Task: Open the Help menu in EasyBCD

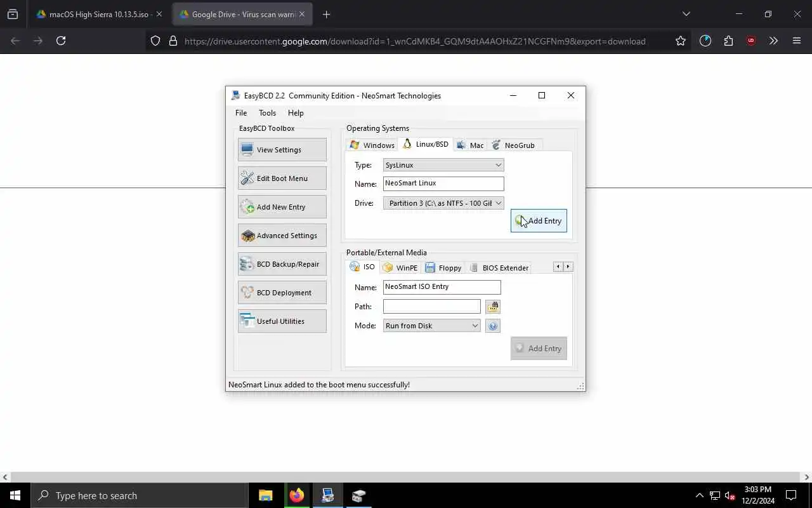Action: tap(296, 113)
